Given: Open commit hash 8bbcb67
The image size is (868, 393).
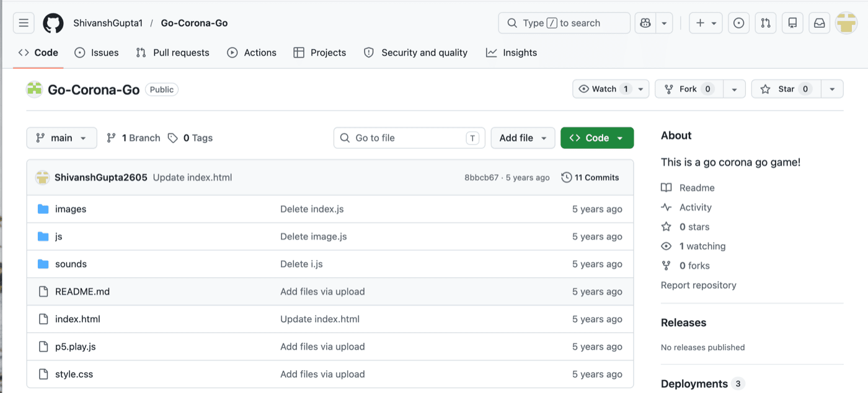Looking at the screenshot, I should point(481,177).
